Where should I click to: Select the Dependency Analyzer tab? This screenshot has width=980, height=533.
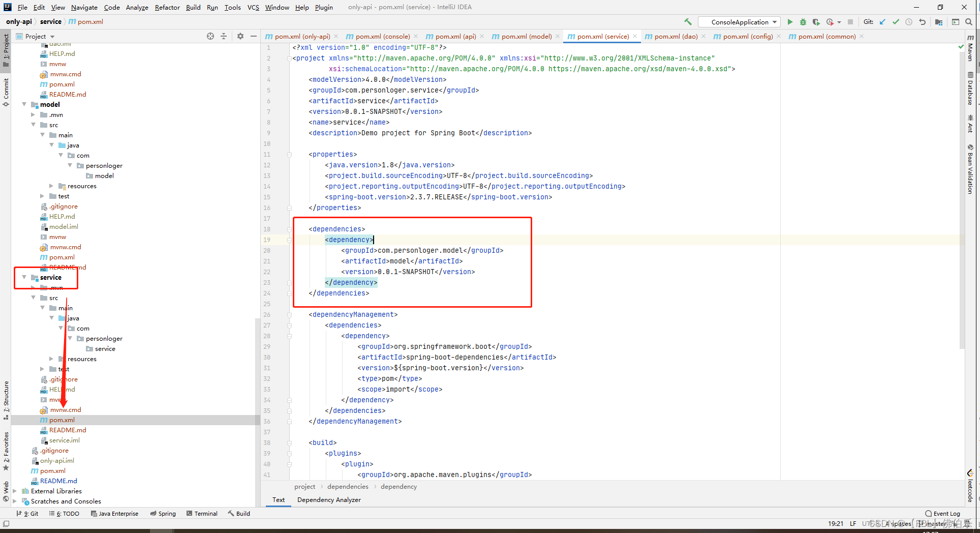[x=329, y=500]
